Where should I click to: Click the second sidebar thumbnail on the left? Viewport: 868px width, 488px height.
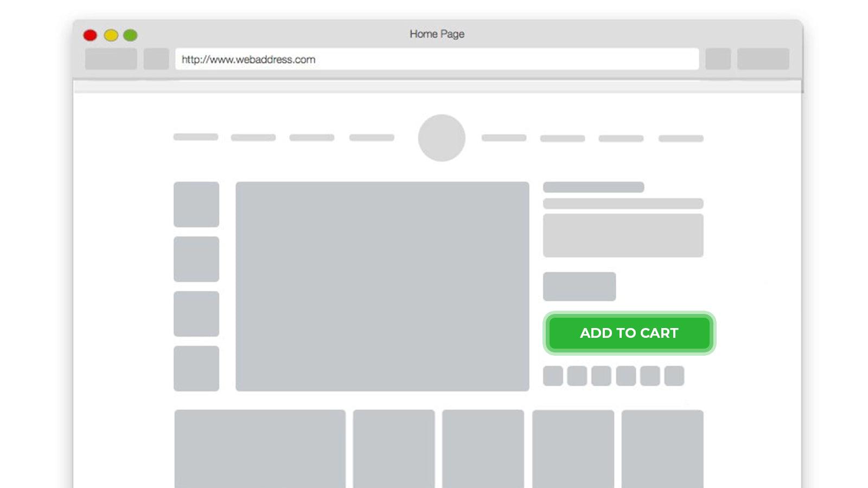click(196, 259)
